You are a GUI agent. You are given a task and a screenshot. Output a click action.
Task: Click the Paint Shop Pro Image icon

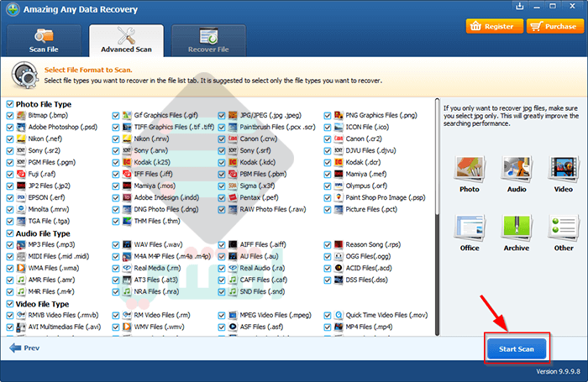339,197
